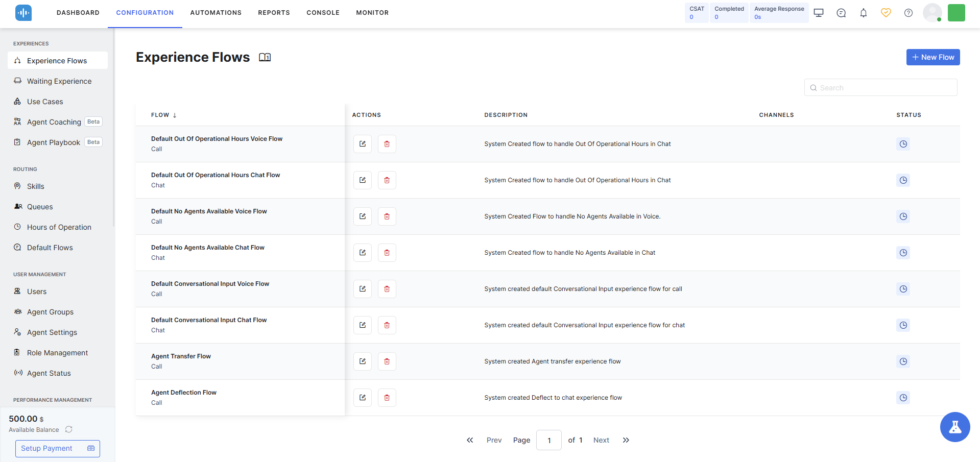Switch to the Monitor tab

pos(372,13)
